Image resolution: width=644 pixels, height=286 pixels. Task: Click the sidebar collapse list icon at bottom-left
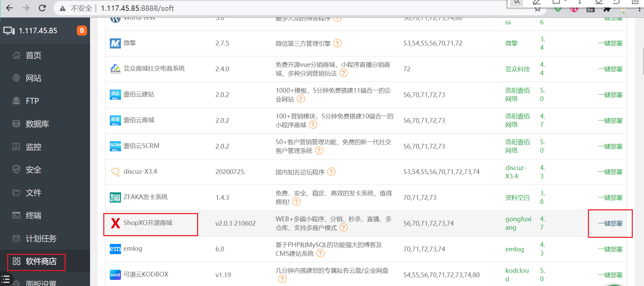tap(5, 280)
